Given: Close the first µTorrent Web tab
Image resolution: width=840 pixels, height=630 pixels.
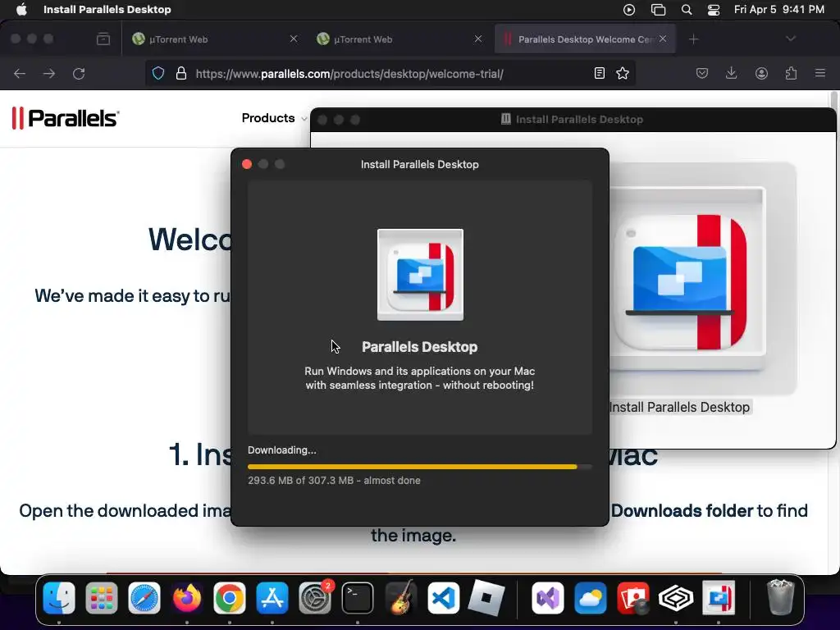Looking at the screenshot, I should [294, 39].
